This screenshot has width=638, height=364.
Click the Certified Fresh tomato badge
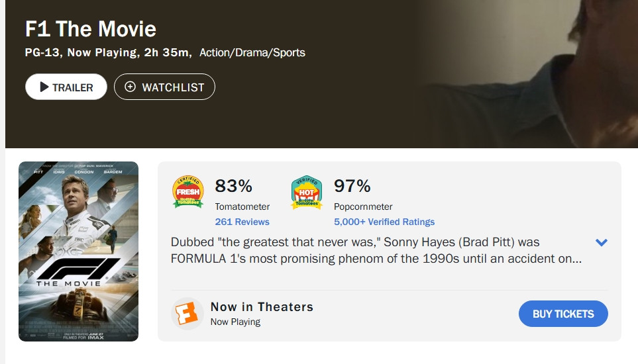click(x=187, y=192)
